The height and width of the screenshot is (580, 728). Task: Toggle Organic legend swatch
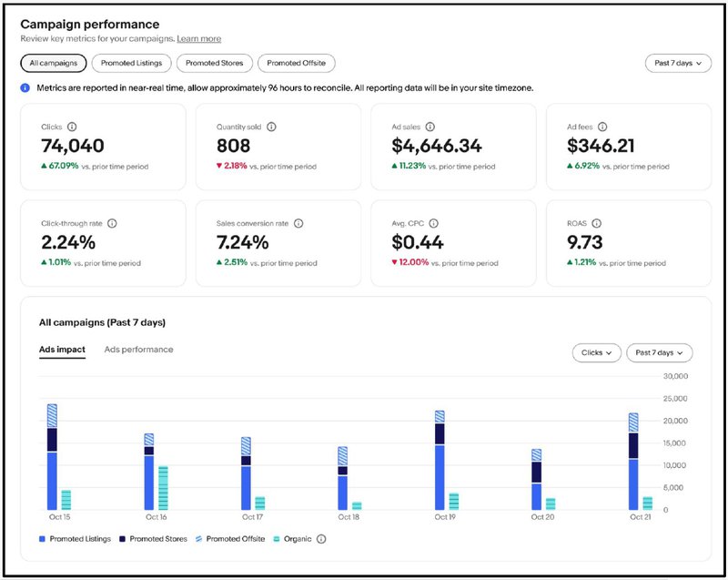tap(277, 539)
